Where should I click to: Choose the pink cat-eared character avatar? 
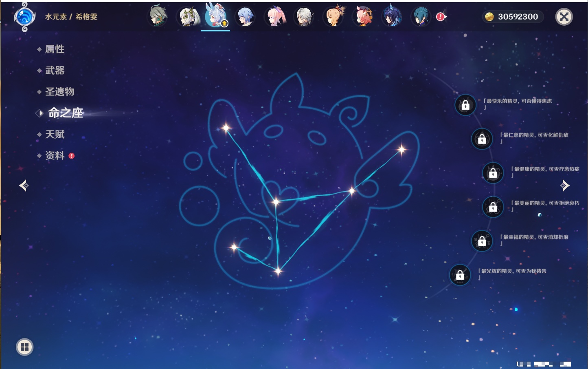[x=363, y=17]
